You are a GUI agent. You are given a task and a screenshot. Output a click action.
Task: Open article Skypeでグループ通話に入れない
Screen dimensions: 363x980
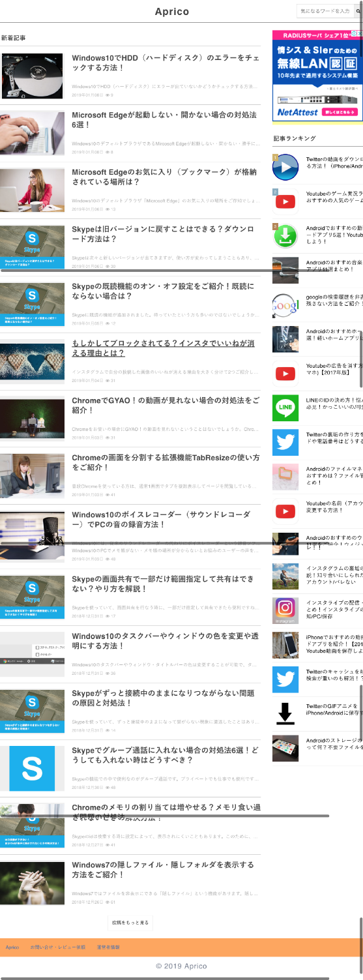pyautogui.click(x=165, y=755)
